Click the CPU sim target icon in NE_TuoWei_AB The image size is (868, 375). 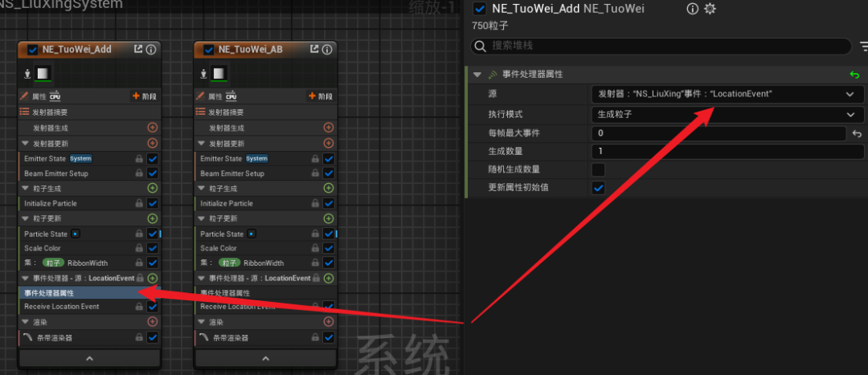[x=231, y=96]
